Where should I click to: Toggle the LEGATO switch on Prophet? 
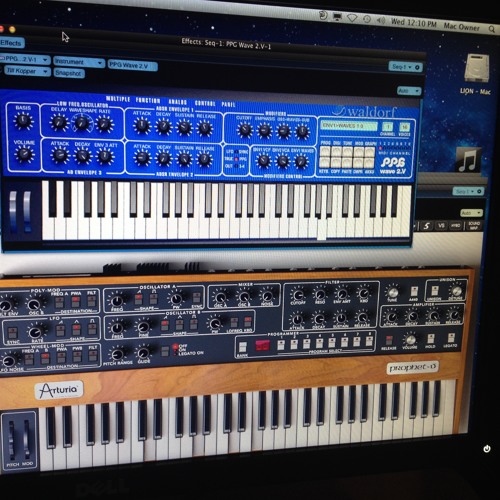451,338
